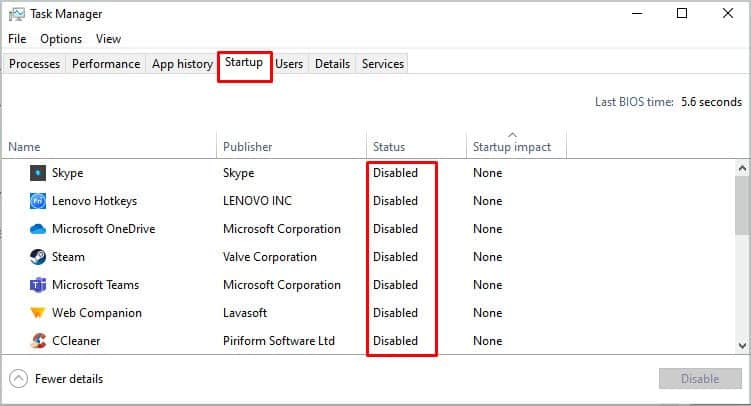Switch to the Performance tab
Viewport: 751px width, 406px height.
click(106, 64)
